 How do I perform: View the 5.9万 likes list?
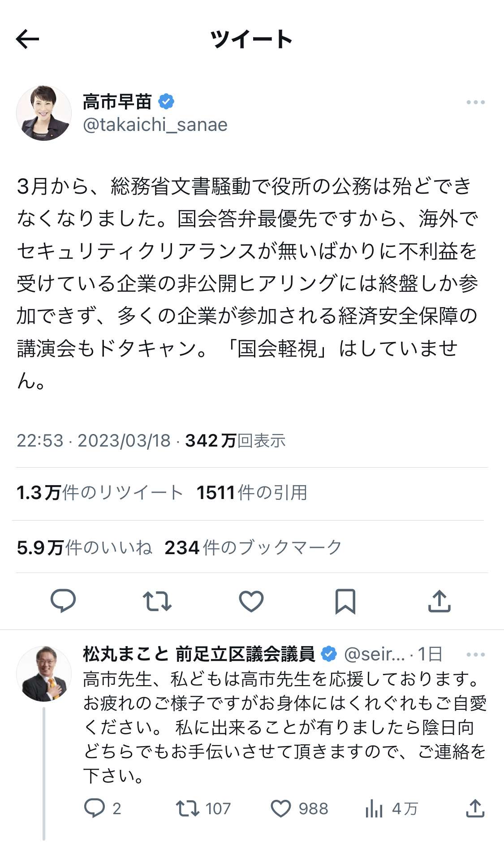pyautogui.click(x=84, y=547)
